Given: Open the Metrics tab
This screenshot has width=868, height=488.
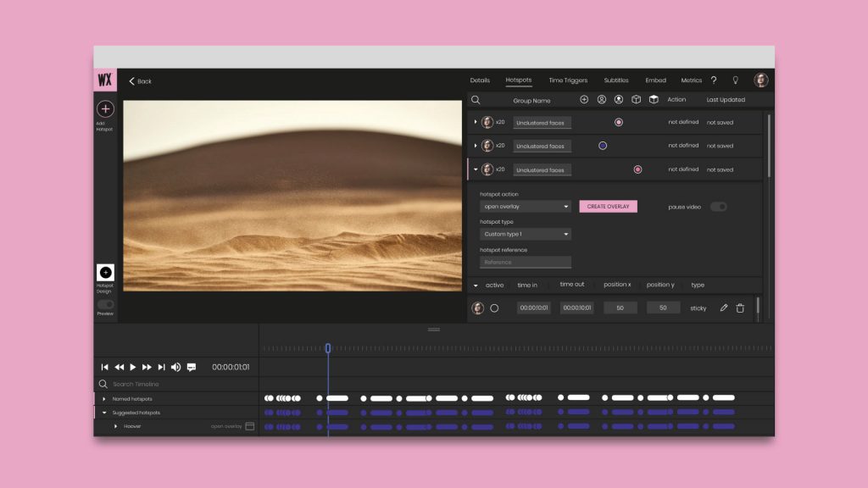Looking at the screenshot, I should pyautogui.click(x=691, y=80).
